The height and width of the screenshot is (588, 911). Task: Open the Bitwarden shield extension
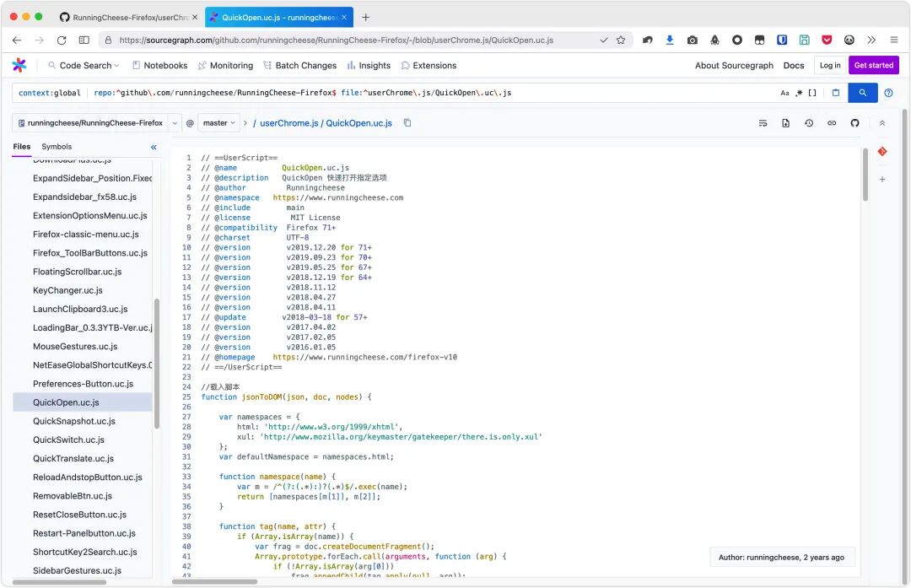tap(782, 40)
